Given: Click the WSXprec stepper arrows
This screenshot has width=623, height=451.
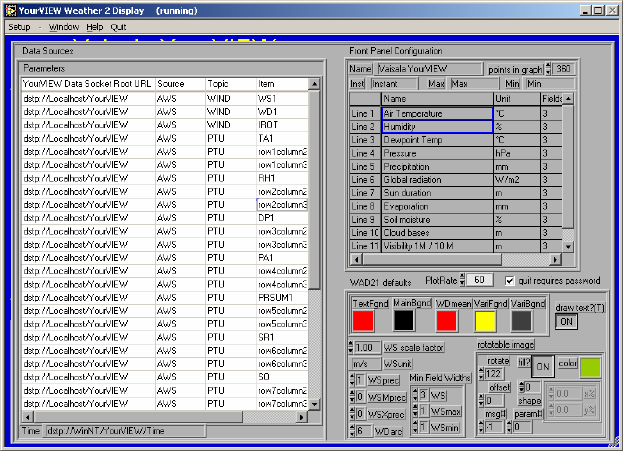Looking at the screenshot, I should click(x=352, y=413).
